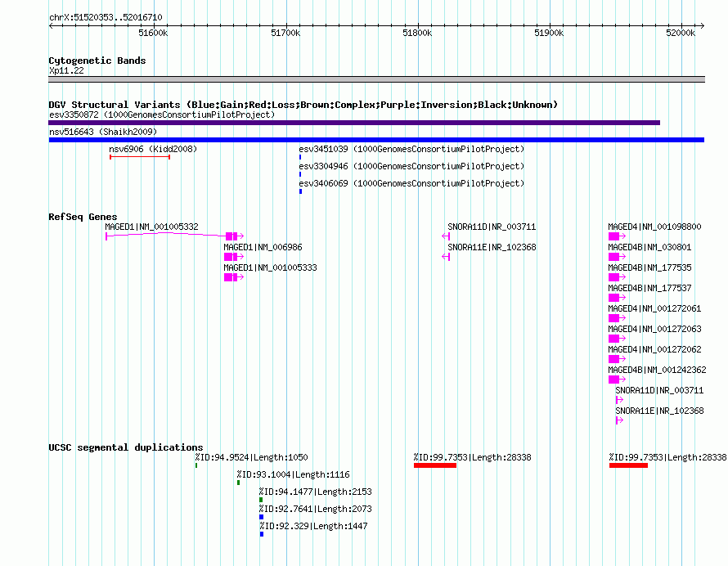728x566 pixels.
Task: Click the gene glyph under MAGED1|NM_006986
Action: 234,257
